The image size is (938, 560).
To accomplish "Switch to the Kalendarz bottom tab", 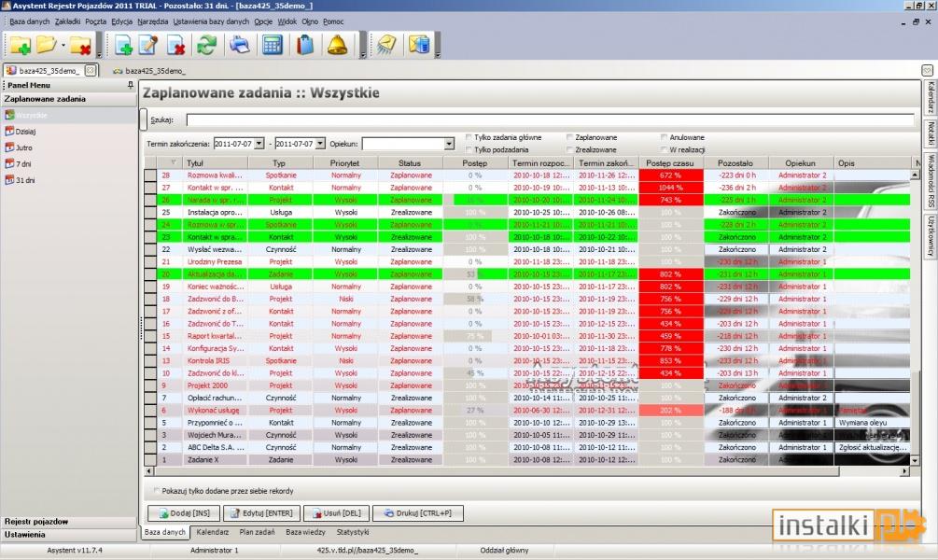I will point(213,532).
